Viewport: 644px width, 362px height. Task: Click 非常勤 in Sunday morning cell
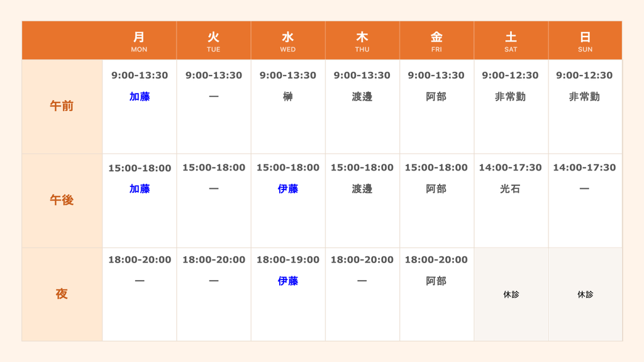point(584,97)
